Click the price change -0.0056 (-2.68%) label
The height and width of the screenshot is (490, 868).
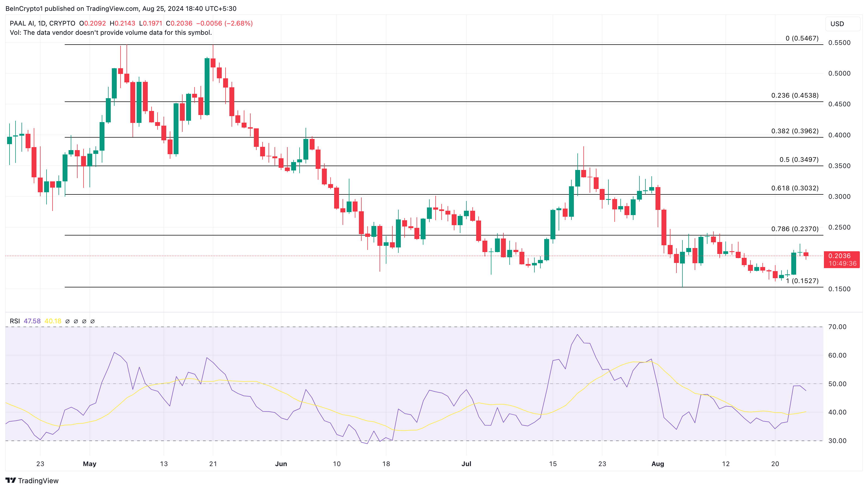point(224,23)
